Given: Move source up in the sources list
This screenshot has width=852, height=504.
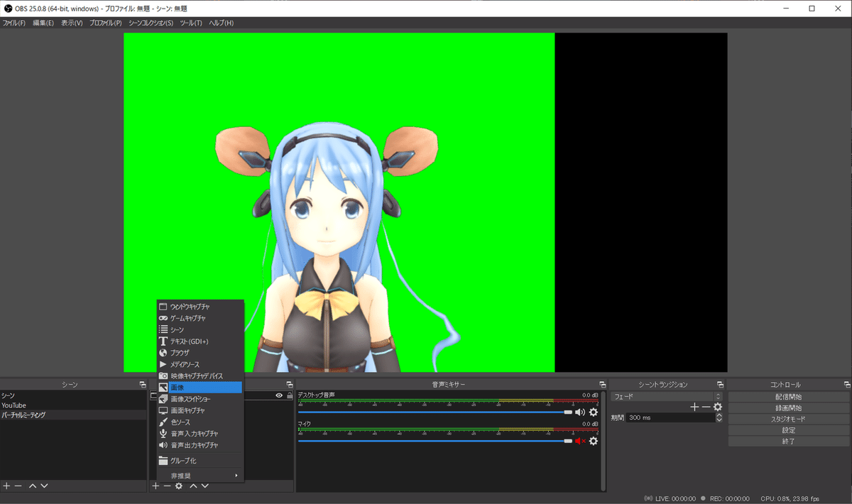Looking at the screenshot, I should coord(193,486).
